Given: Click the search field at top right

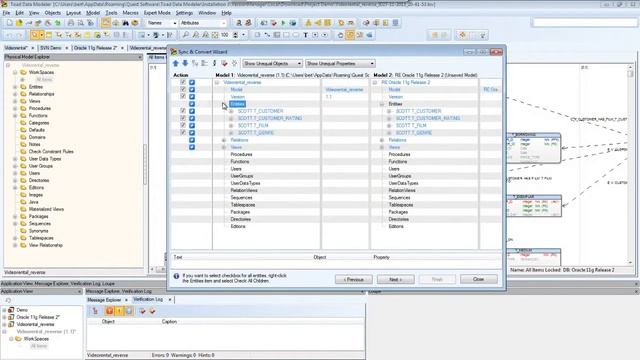Looking at the screenshot, I should pos(584,23).
